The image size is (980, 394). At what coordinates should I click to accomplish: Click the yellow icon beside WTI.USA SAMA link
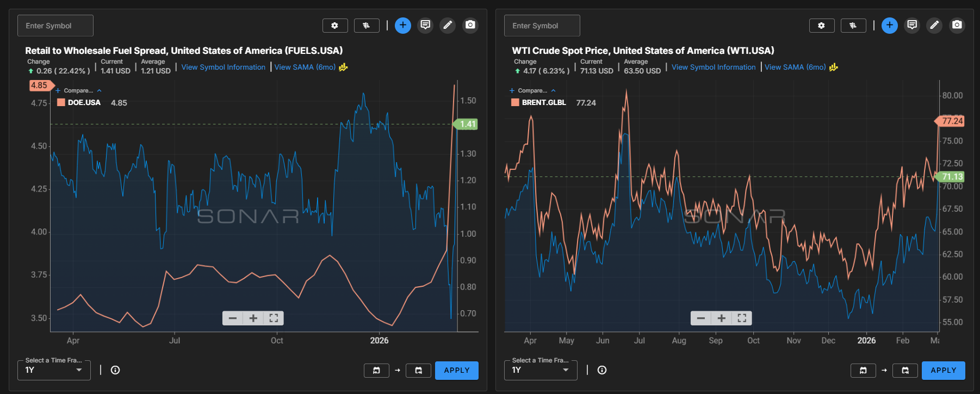(x=834, y=67)
